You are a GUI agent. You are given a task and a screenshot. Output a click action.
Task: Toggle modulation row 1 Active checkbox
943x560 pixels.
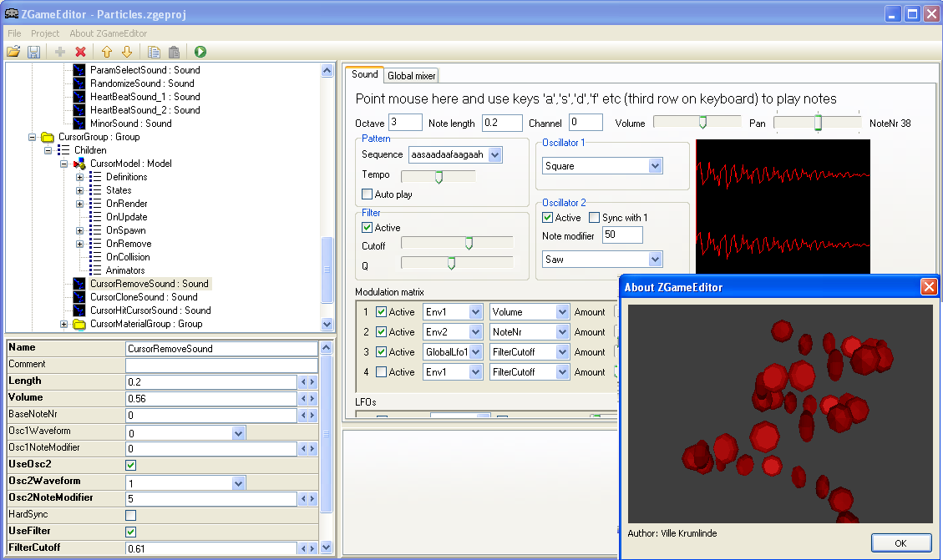(381, 312)
